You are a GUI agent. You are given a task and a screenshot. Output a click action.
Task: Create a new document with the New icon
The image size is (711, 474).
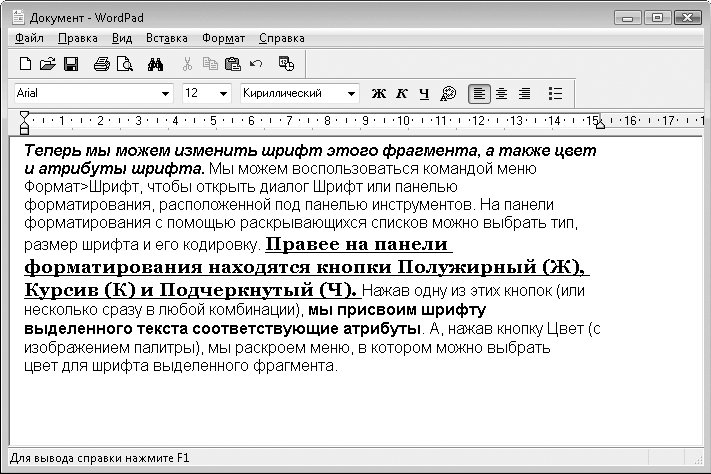[x=26, y=64]
